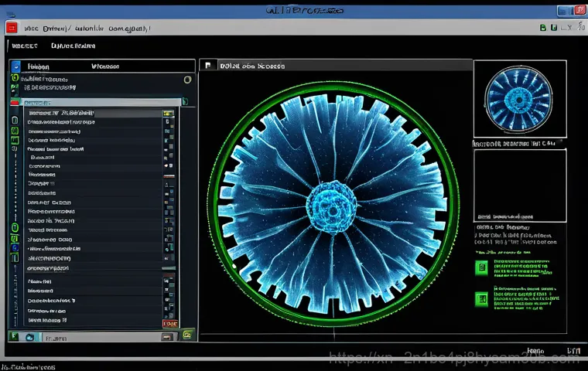Open the last menu in the top menu bar
Viewport: 588px width, 371px height.
pos(129,29)
